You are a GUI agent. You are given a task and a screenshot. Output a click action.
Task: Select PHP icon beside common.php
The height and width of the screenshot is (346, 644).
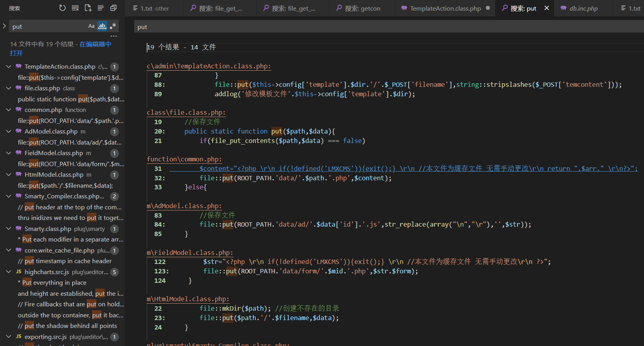coord(18,110)
